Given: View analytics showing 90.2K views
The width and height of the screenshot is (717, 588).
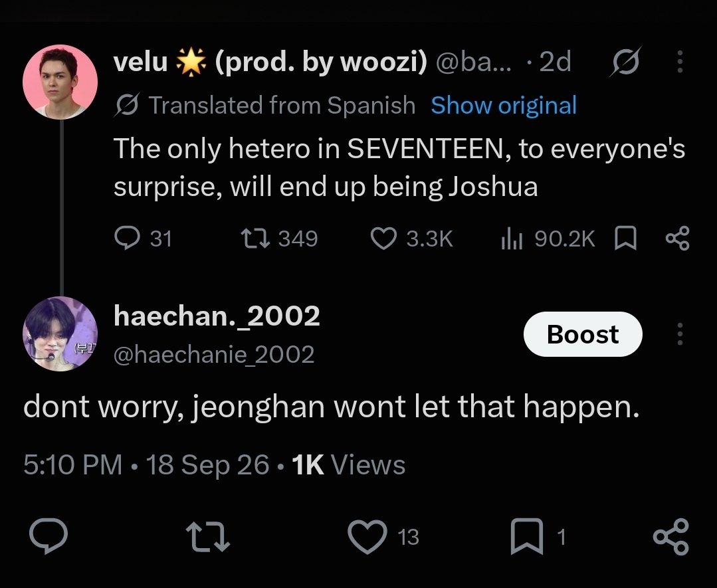Looking at the screenshot, I should click(x=548, y=239).
